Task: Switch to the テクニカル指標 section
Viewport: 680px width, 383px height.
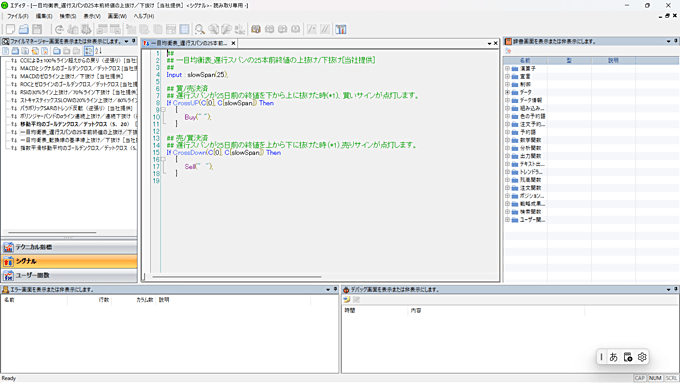Action: (x=69, y=247)
